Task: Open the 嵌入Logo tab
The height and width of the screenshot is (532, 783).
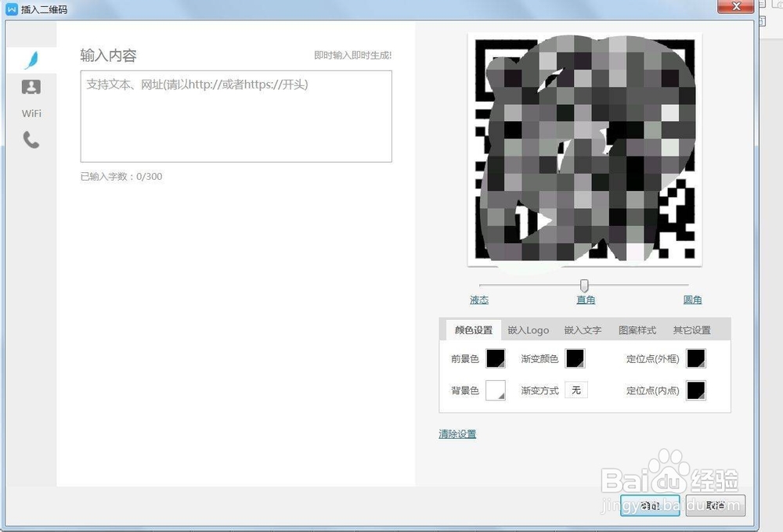Action: (528, 330)
